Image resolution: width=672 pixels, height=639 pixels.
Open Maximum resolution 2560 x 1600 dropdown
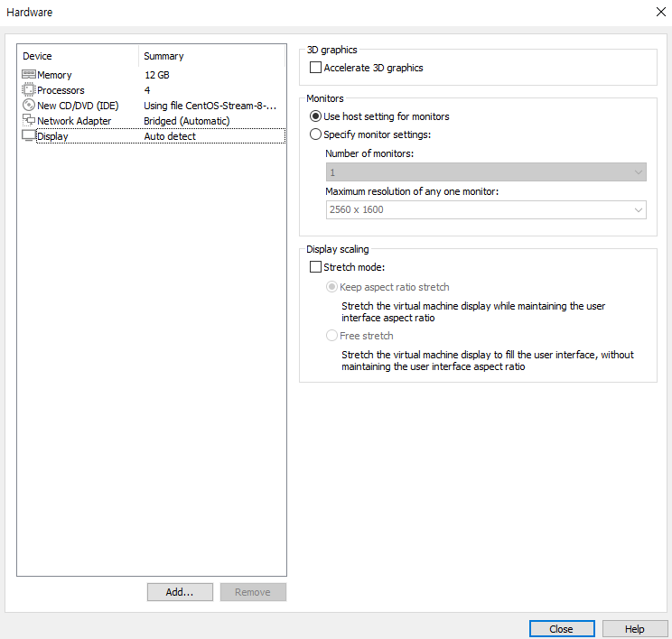click(x=486, y=210)
